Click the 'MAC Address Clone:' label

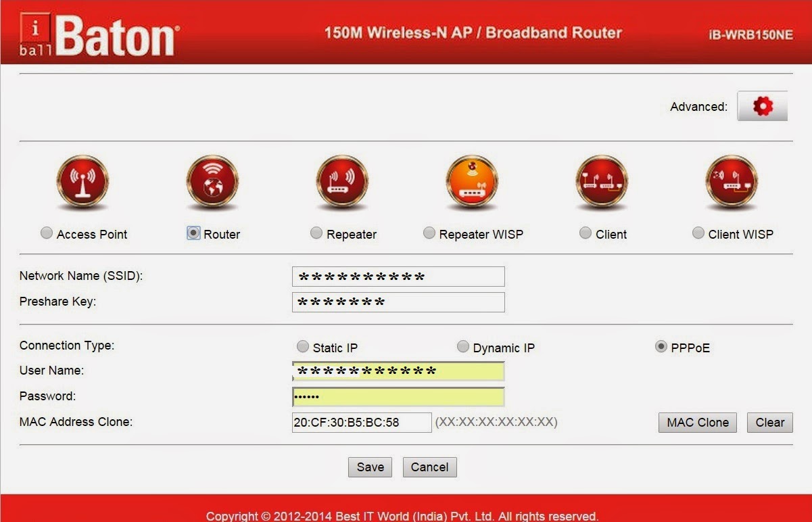(76, 422)
